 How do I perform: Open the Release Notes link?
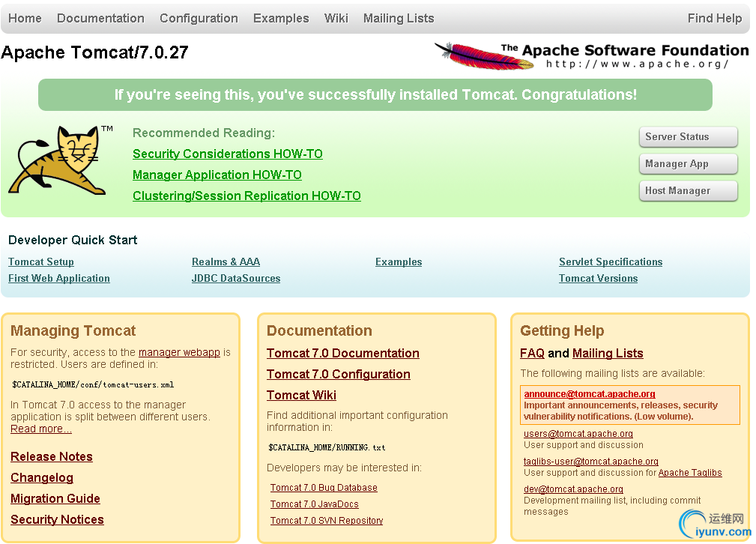tap(52, 457)
